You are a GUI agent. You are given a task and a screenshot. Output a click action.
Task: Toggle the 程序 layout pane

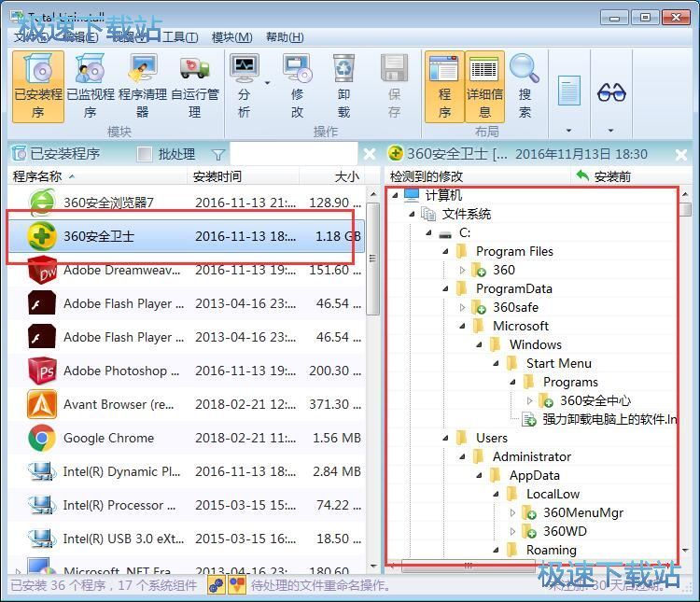click(x=444, y=86)
